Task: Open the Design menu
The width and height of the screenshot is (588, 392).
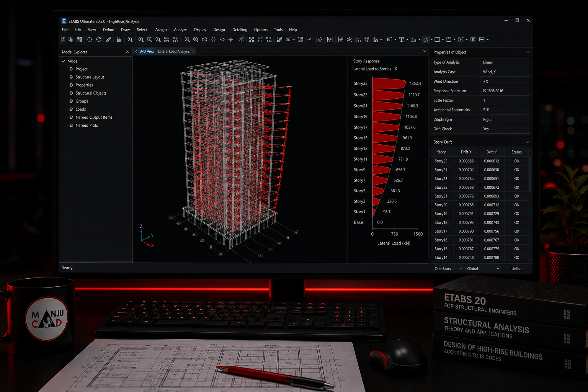Action: click(x=219, y=29)
